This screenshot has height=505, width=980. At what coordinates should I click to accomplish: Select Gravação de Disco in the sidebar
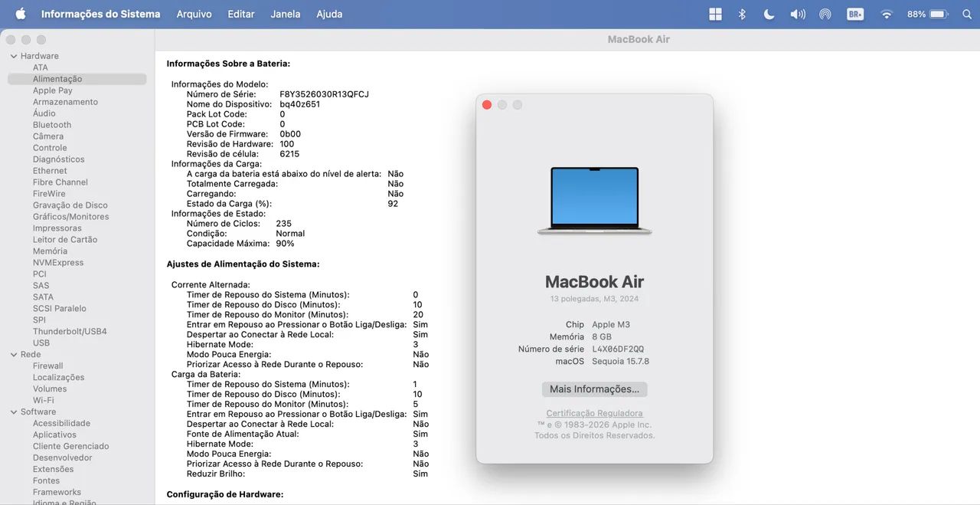pos(70,205)
